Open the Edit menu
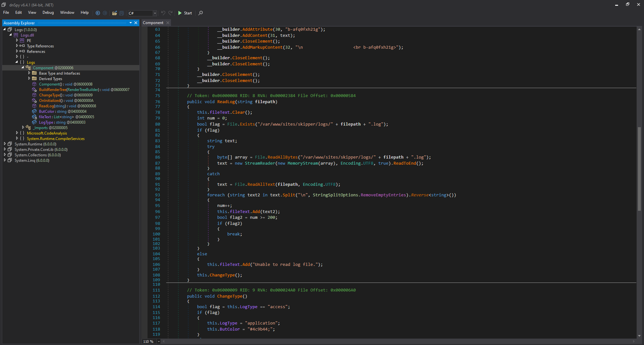644x345 pixels. coord(19,12)
